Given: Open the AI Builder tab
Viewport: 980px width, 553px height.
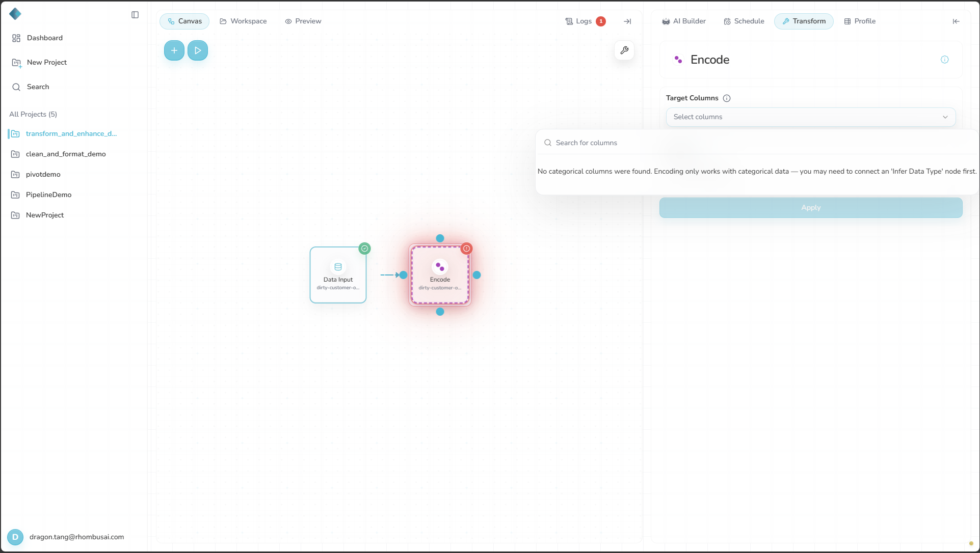Looking at the screenshot, I should 684,21.
